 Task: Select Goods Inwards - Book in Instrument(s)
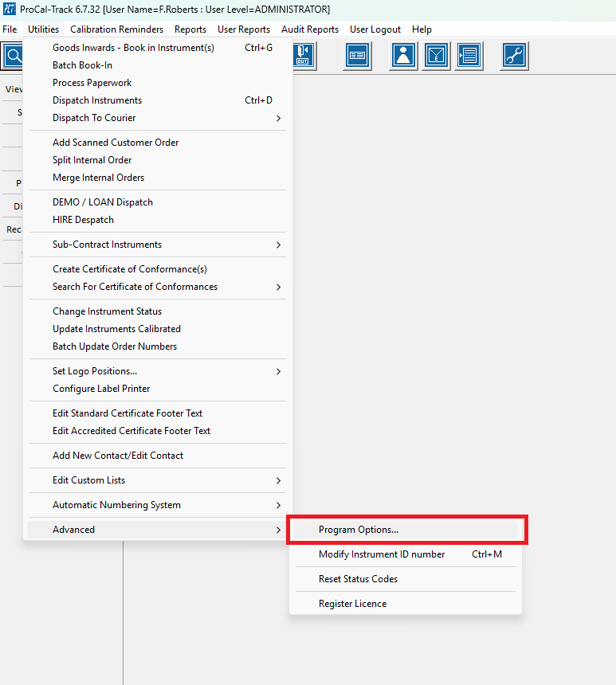click(x=158, y=48)
